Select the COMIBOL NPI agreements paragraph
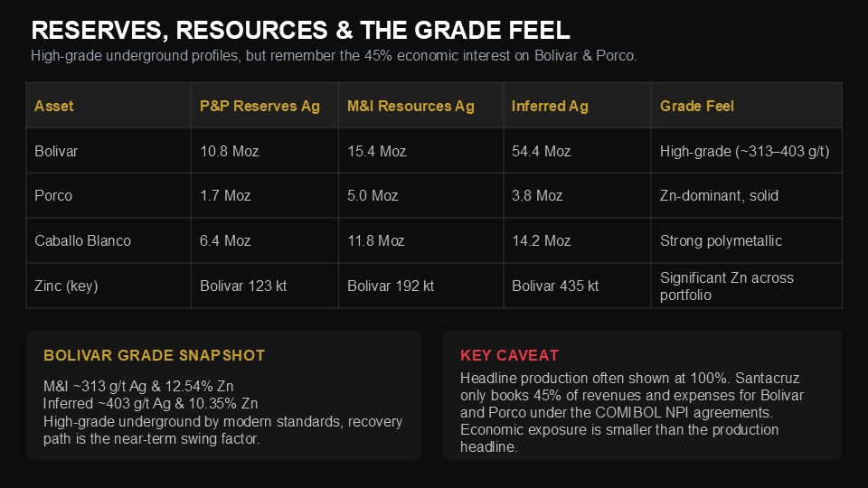The width and height of the screenshot is (868, 488). [631, 412]
